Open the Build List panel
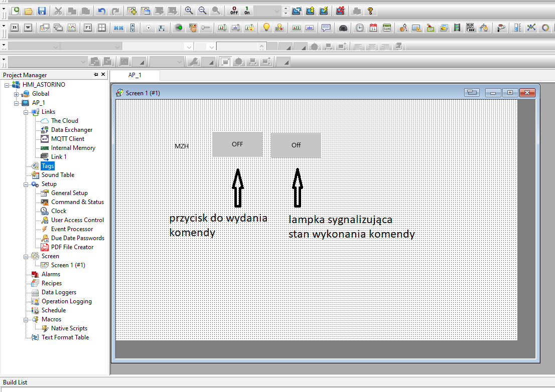 click(x=15, y=382)
